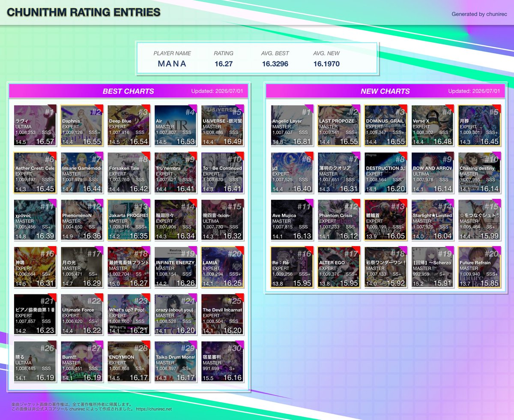Click the LAMIA chart card
This screenshot has height=420, width=514.
click(223, 267)
